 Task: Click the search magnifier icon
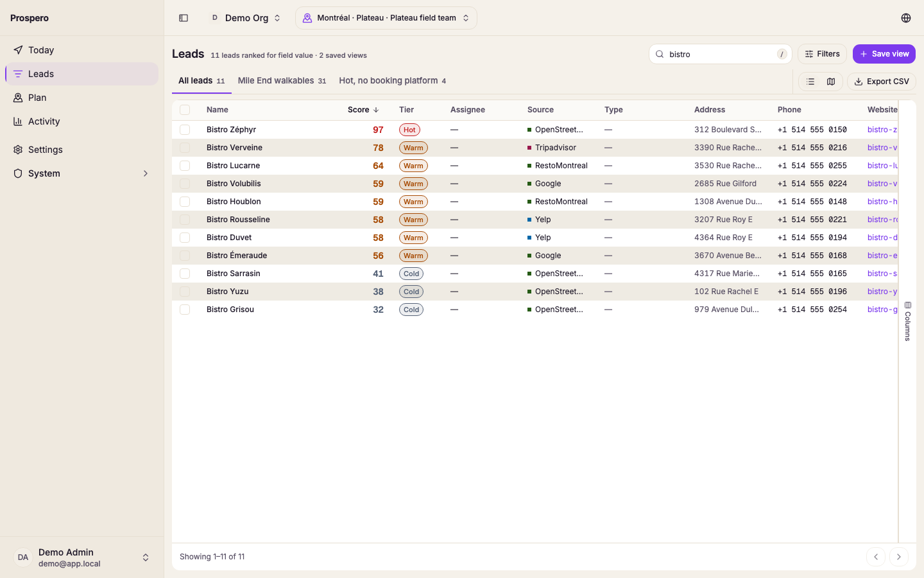660,54
